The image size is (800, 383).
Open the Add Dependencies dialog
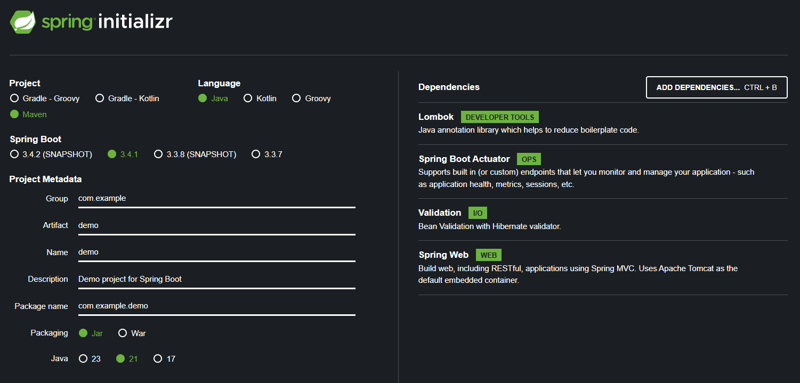tap(716, 87)
